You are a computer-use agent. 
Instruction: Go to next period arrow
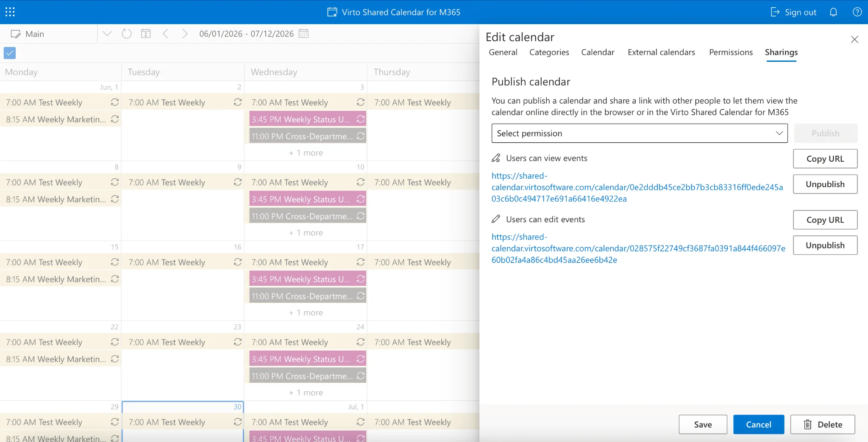184,33
